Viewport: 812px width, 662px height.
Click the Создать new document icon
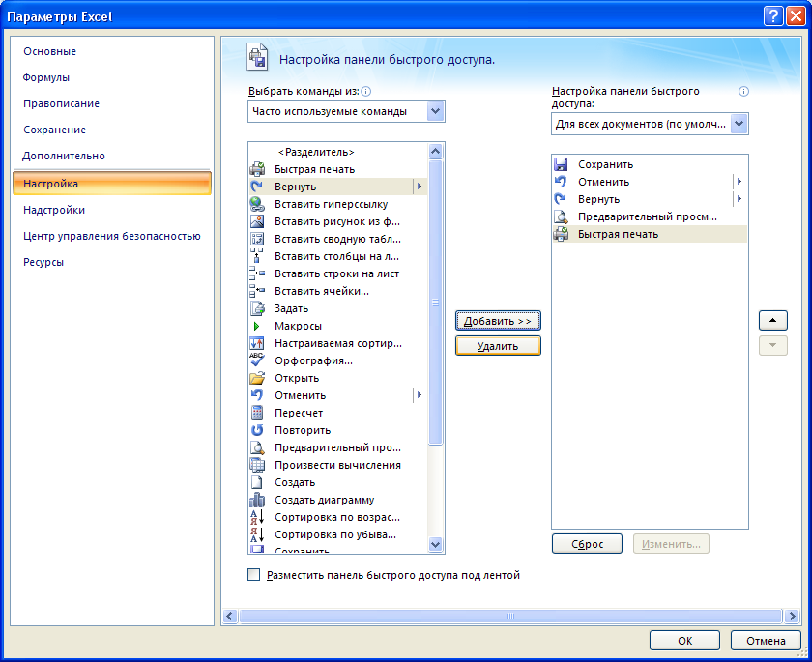[257, 482]
